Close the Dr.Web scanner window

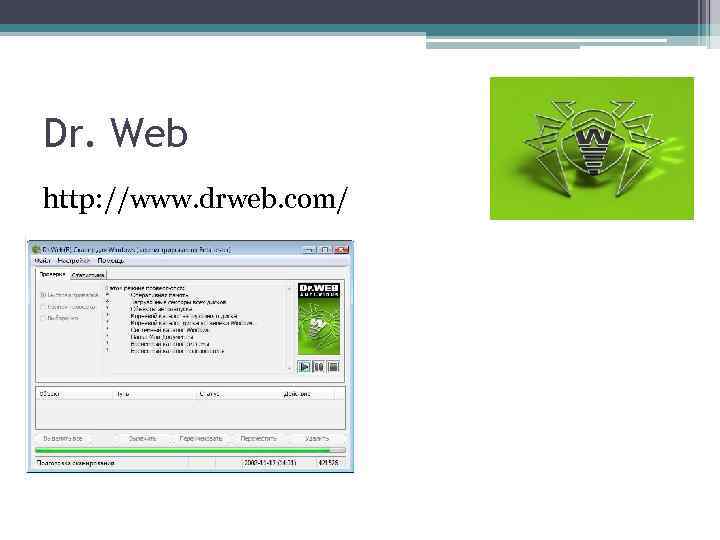(x=341, y=250)
